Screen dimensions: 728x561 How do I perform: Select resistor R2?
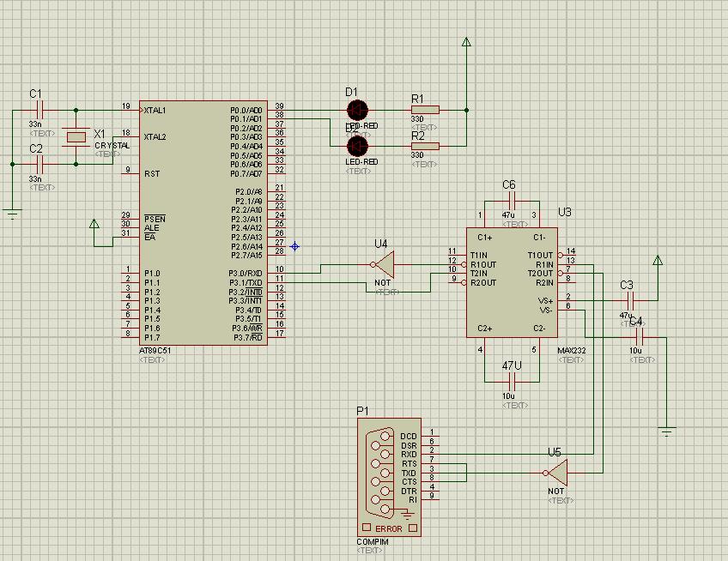pyautogui.click(x=424, y=146)
